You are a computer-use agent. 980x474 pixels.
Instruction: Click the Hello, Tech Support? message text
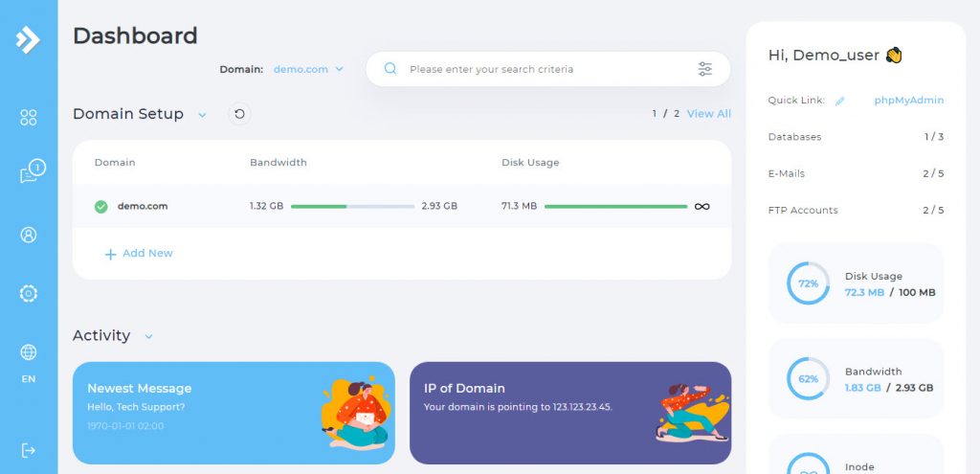136,407
